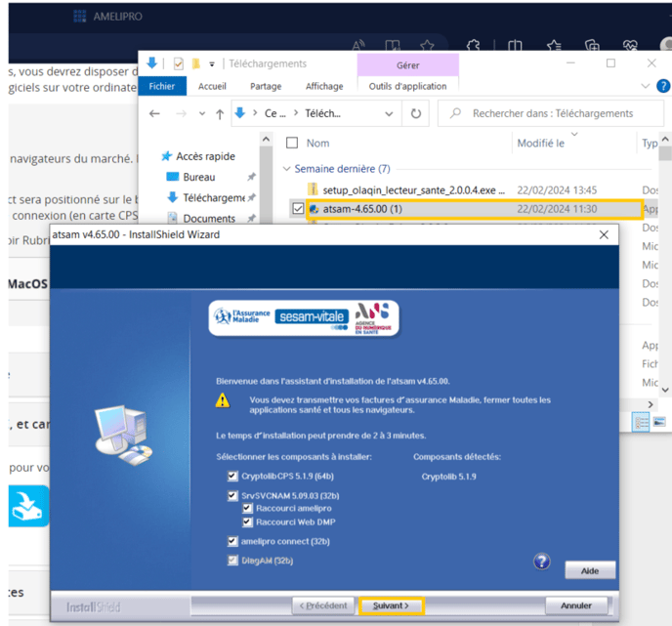Click the Rechercher dans Téléchargements search field

pyautogui.click(x=555, y=113)
